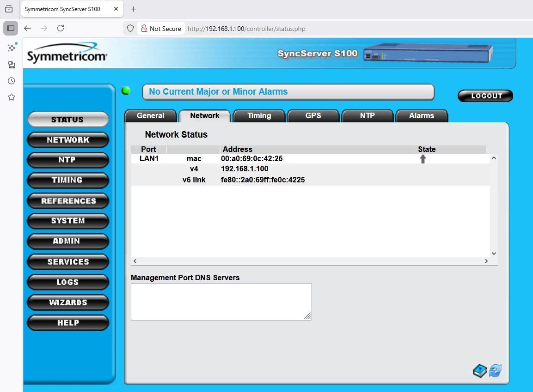Click the alarm message banner
This screenshot has width=533, height=392.
pyautogui.click(x=288, y=92)
